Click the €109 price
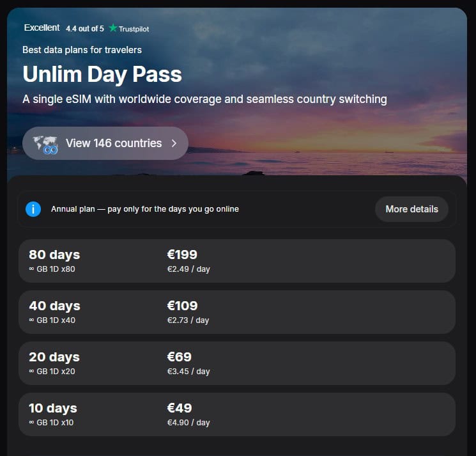 182,306
